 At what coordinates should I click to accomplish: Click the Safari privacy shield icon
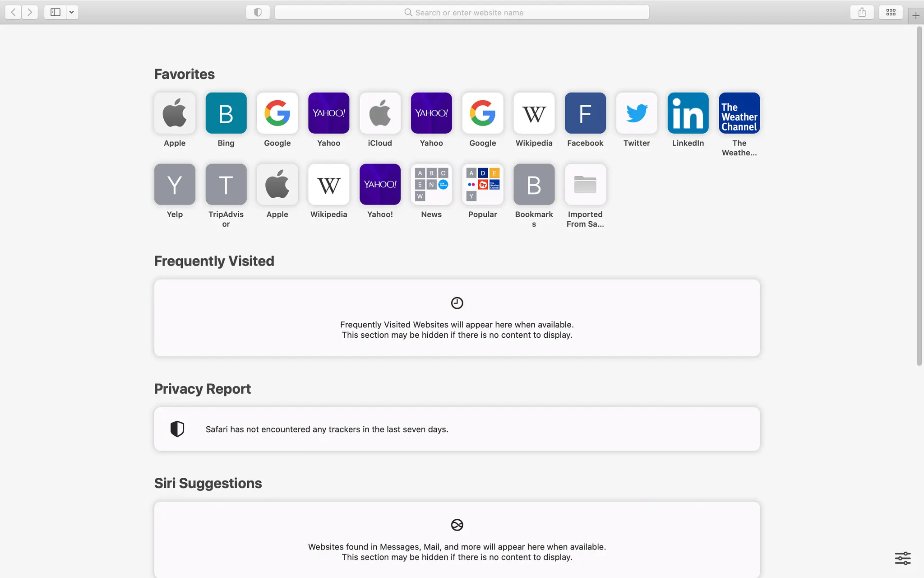258,12
